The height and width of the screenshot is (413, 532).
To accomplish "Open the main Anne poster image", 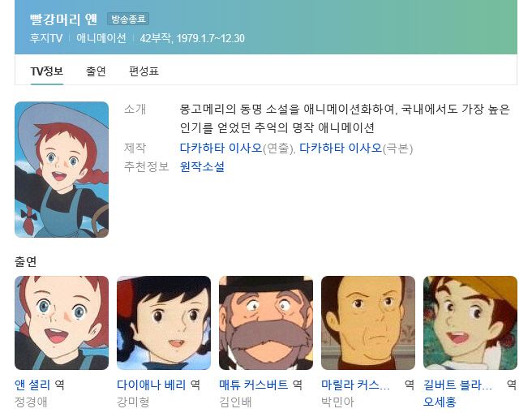I will (x=62, y=170).
